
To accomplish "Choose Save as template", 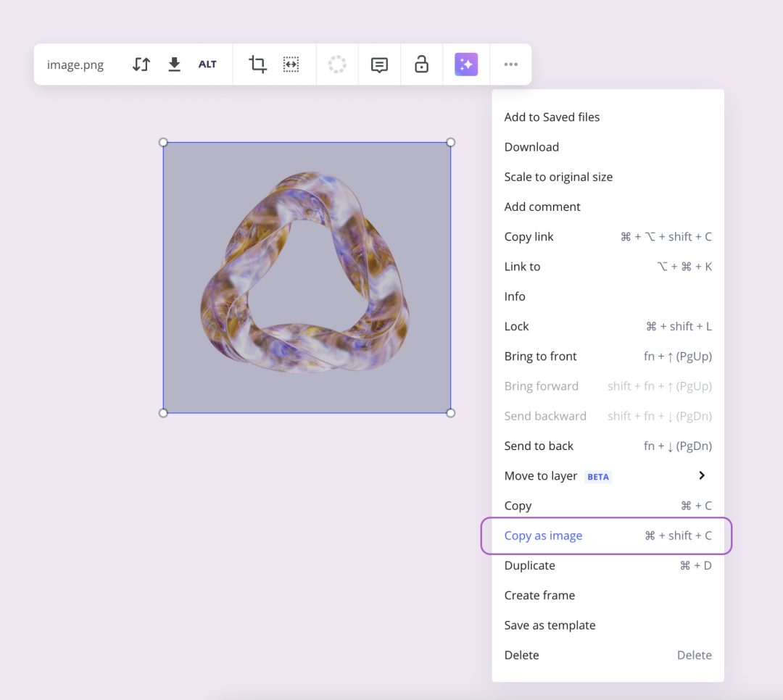I will pos(608,625).
